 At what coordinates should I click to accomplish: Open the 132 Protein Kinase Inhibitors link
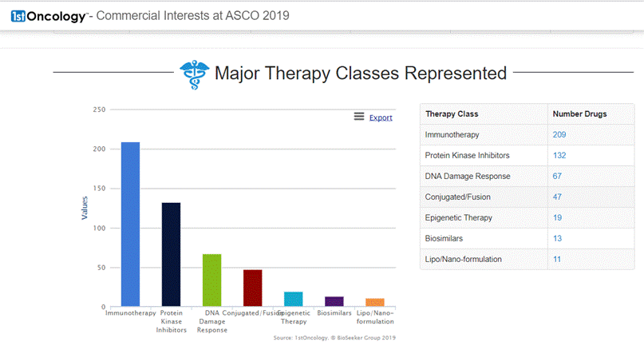click(x=559, y=156)
